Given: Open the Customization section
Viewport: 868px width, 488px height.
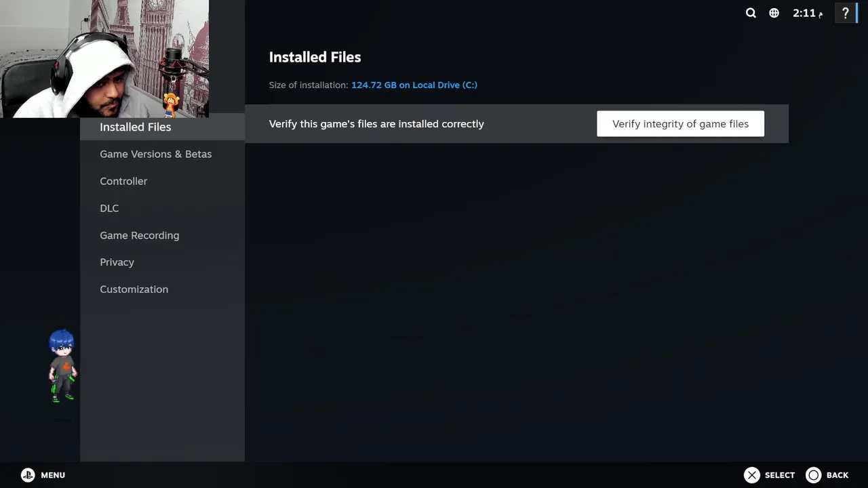Looking at the screenshot, I should (134, 289).
